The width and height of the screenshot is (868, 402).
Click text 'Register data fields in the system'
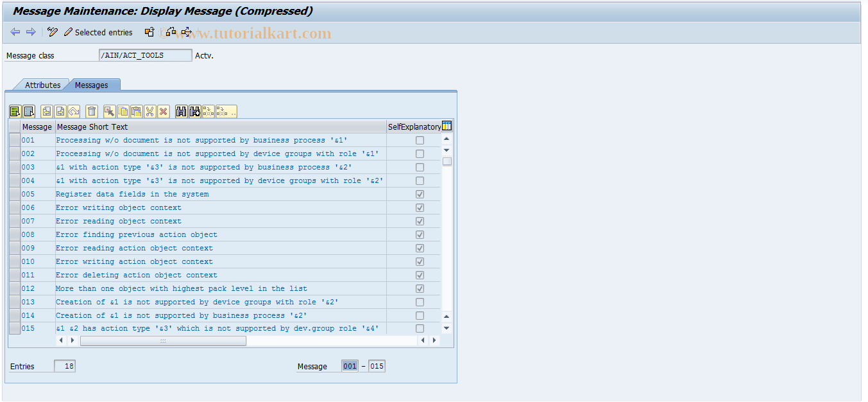132,194
